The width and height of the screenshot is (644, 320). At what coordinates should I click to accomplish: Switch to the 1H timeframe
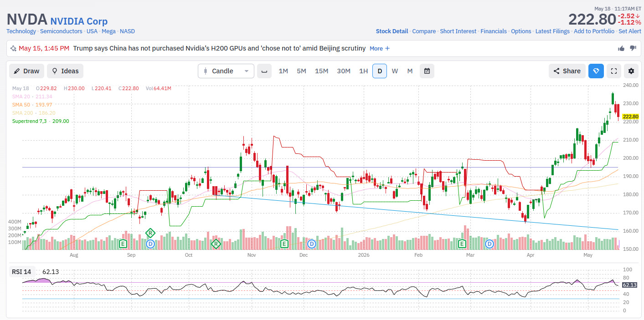pos(363,71)
